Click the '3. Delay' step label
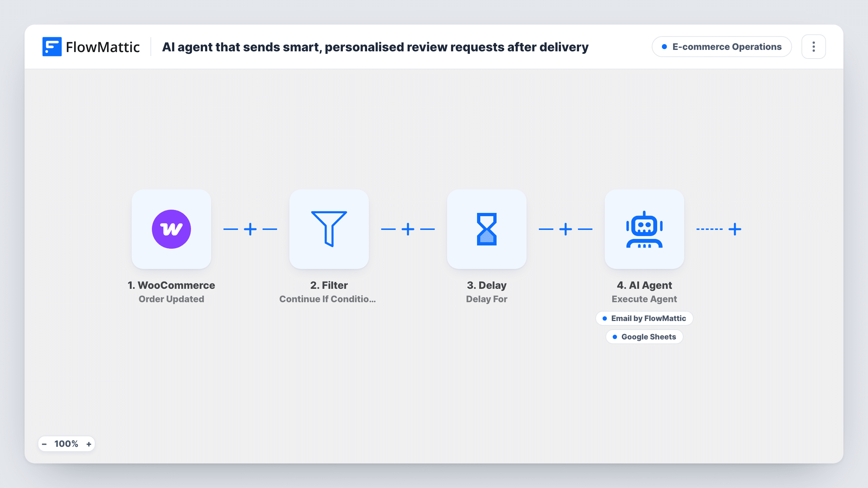Viewport: 868px width, 488px height. 487,285
